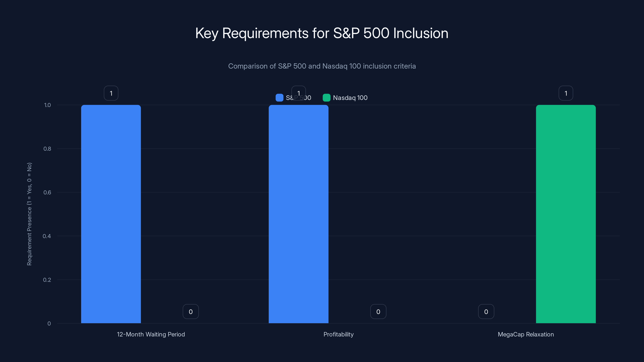This screenshot has width=644, height=362.
Task: Click the 12-Month Waiting Period axis label
Action: pos(151,334)
